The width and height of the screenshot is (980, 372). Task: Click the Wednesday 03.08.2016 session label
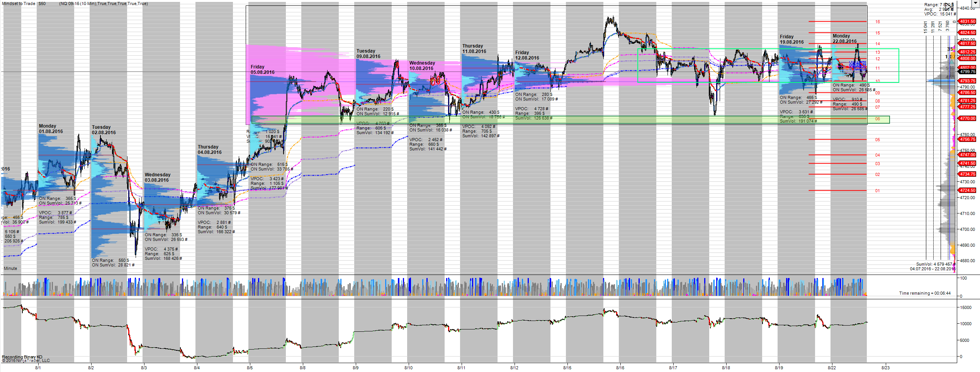[158, 177]
